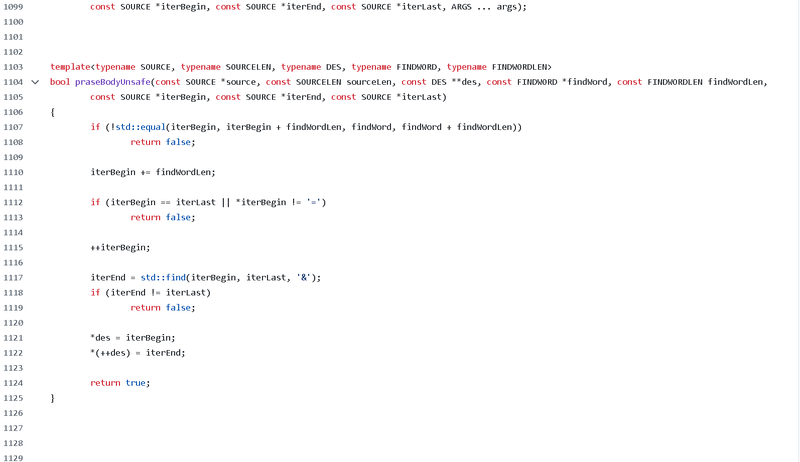The image size is (800, 462).
Task: Click 'return false;' on line 1113
Action: [x=163, y=217]
